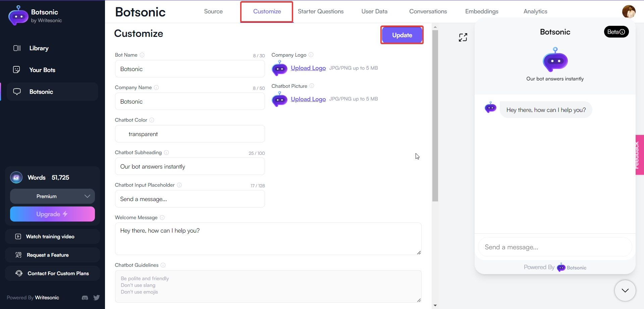Open the Premium plan dropdown
Screen dimensions: 644x309
click(52, 196)
